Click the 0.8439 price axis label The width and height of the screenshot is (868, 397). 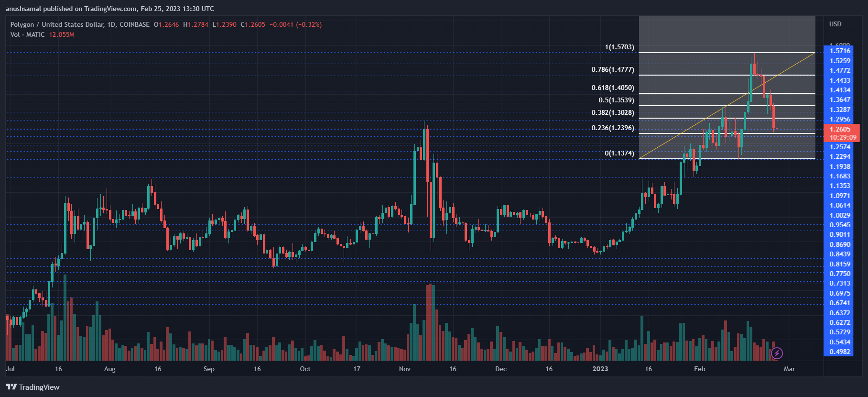pyautogui.click(x=840, y=254)
